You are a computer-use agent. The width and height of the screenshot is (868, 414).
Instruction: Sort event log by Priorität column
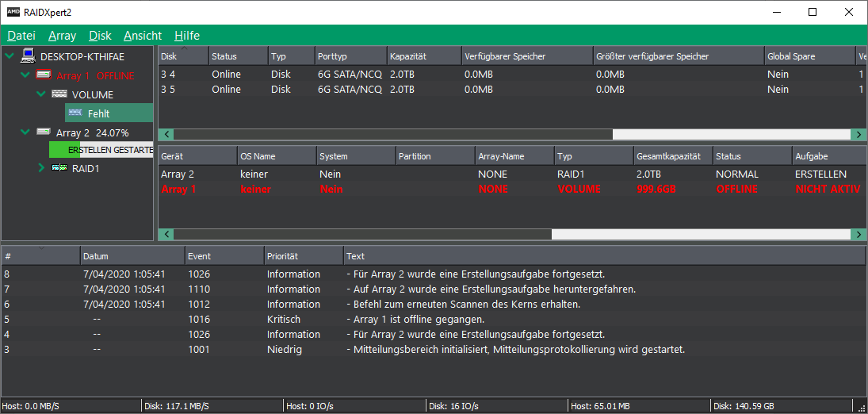303,256
